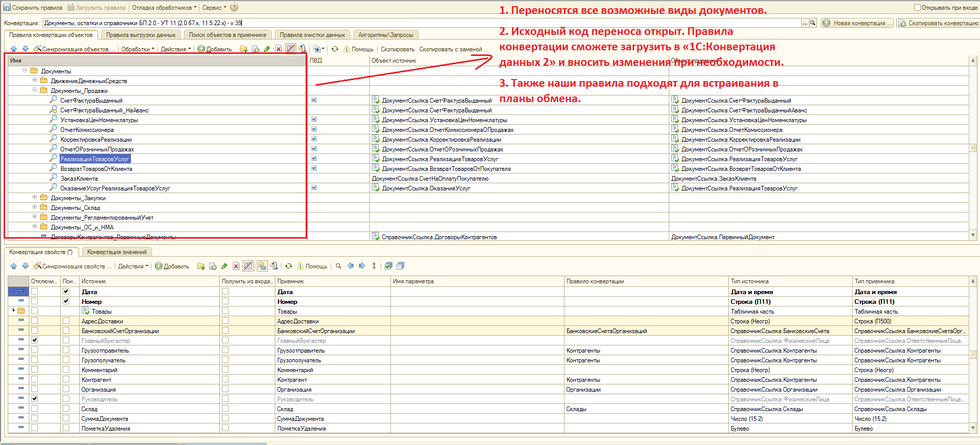Check "Получить из входящих" box for Контрагент

point(225,379)
